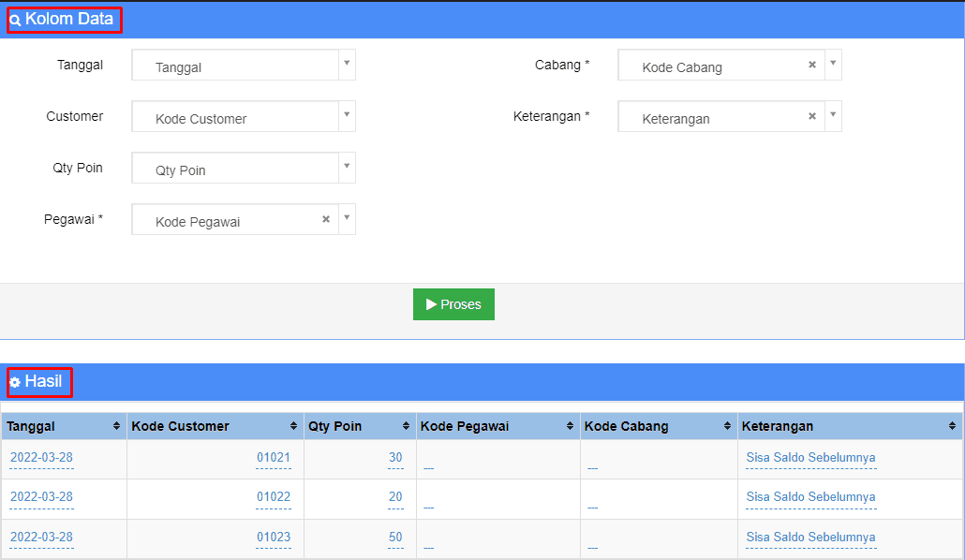Click the Kode Pegawai input field
The width and height of the screenshot is (965, 560).
(x=225, y=221)
